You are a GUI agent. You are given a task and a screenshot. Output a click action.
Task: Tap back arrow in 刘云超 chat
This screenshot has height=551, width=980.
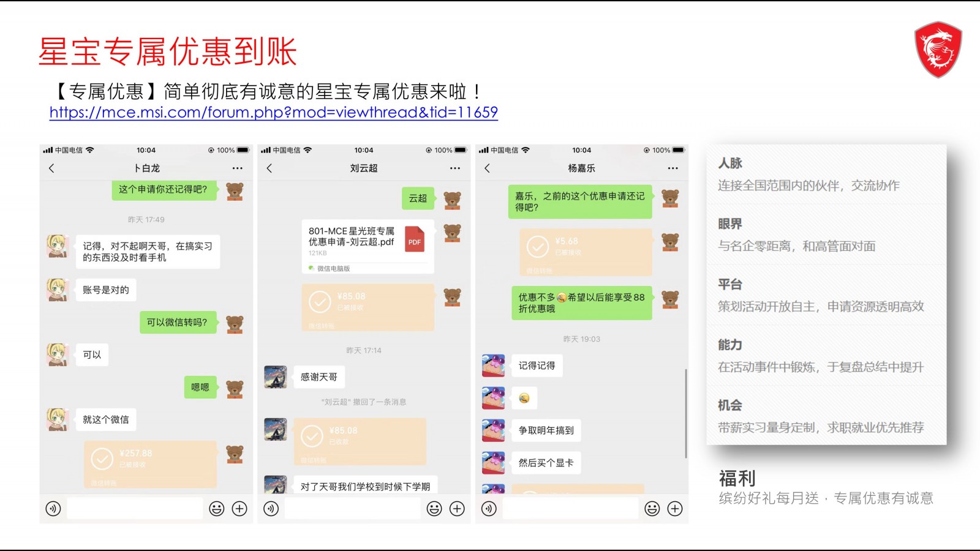pos(269,168)
